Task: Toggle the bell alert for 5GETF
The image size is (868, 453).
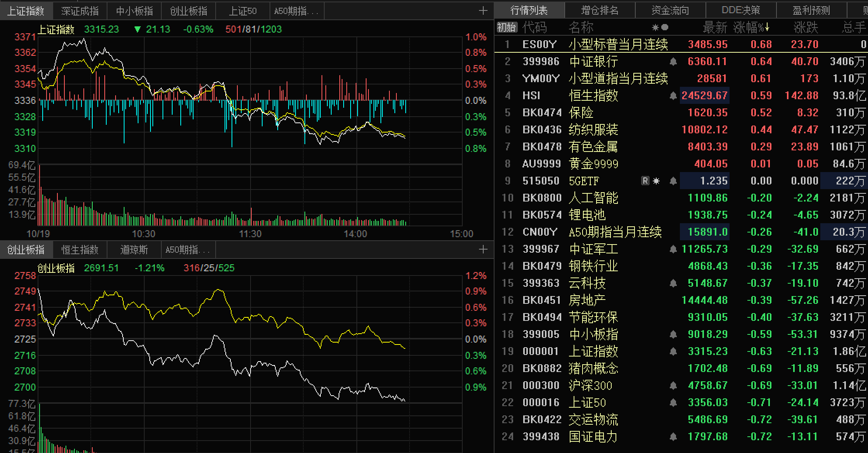Action: [673, 181]
